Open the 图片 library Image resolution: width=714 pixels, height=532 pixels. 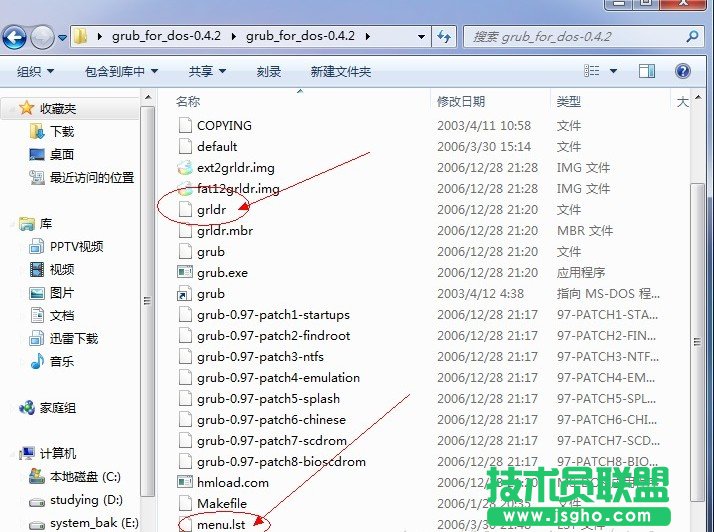click(x=62, y=292)
